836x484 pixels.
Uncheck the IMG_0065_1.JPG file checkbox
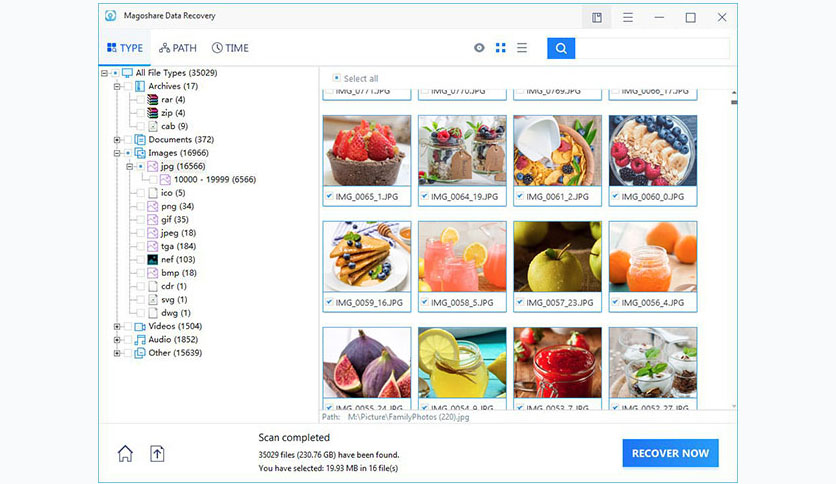[329, 196]
